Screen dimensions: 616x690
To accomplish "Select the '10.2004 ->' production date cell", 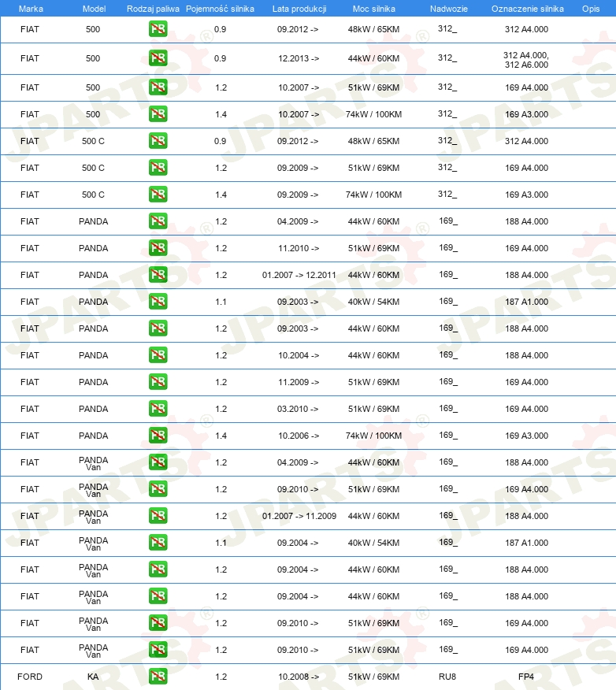I will (299, 355).
